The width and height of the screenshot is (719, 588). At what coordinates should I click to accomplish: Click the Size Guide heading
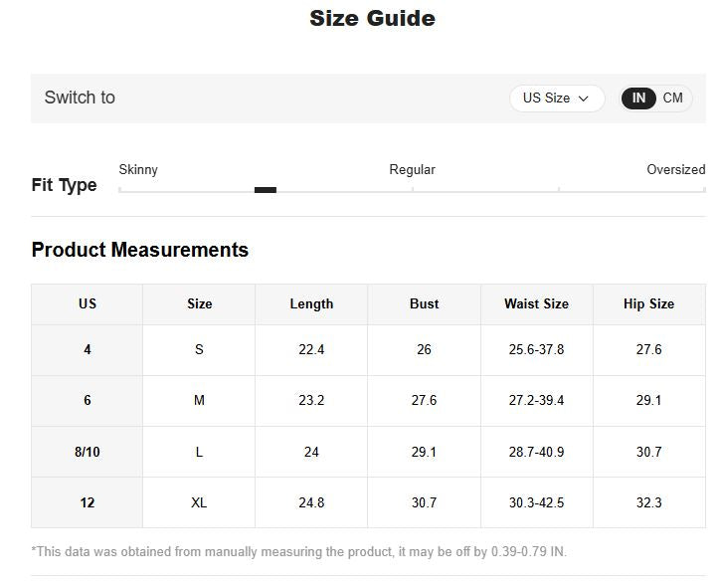tap(372, 18)
